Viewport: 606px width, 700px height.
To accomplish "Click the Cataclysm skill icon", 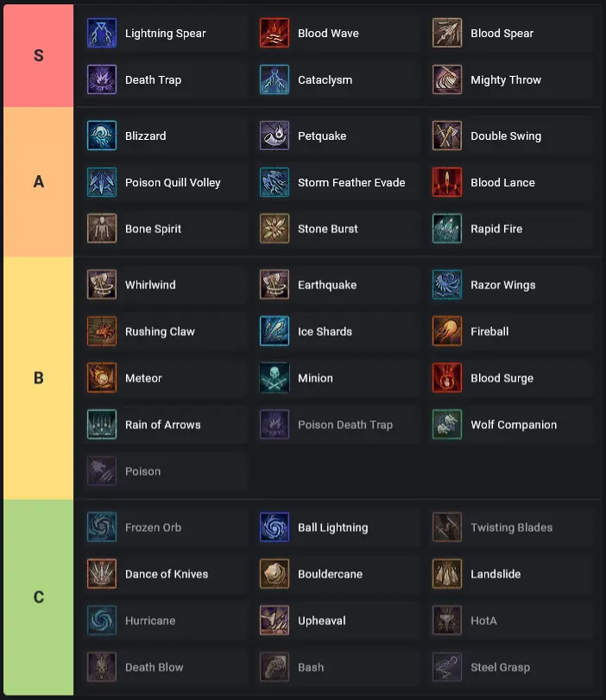I will 275,79.
